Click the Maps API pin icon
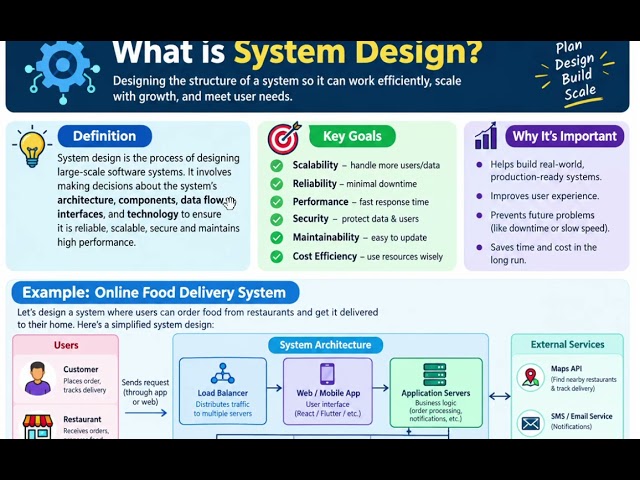The width and height of the screenshot is (640, 480). (x=530, y=378)
